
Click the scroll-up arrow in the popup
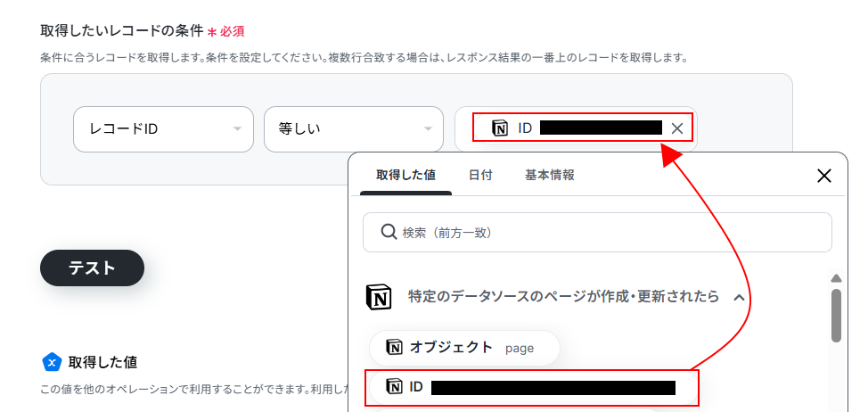[837, 278]
